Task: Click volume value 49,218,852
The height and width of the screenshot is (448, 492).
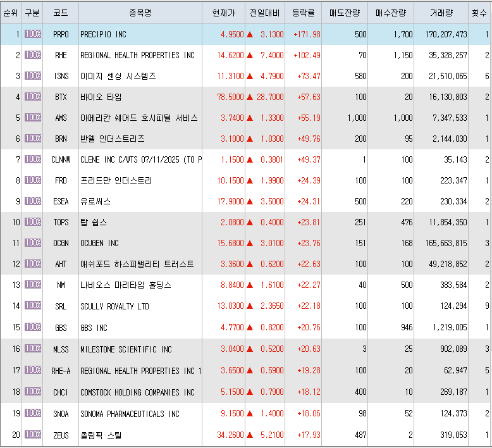Action: tap(448, 264)
